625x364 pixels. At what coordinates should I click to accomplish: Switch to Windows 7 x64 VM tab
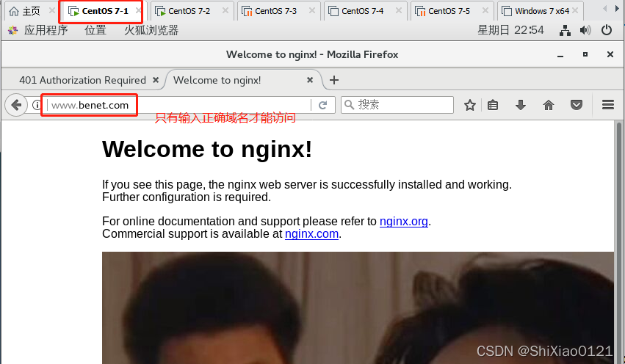(x=541, y=11)
